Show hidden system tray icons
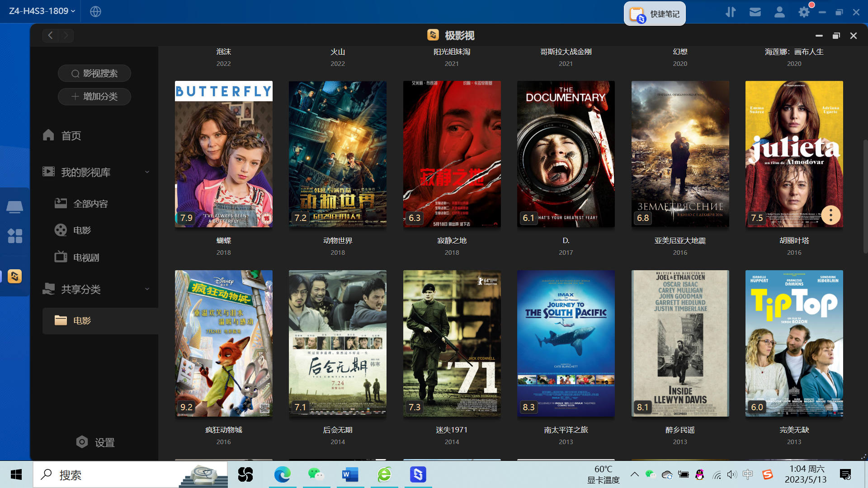 coord(634,474)
